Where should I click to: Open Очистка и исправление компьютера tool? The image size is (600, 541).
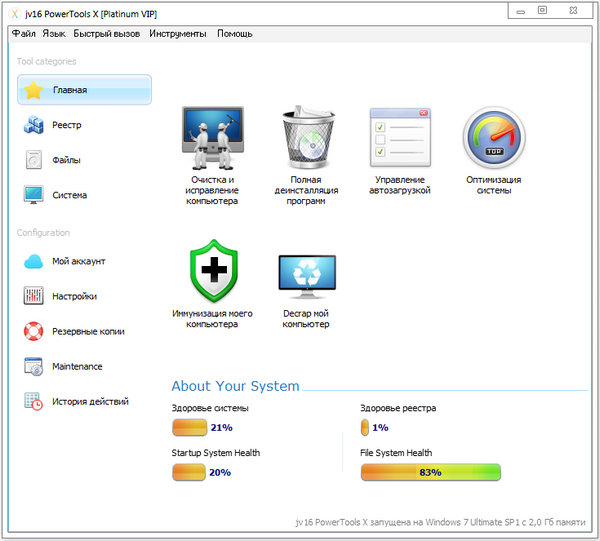pyautogui.click(x=212, y=138)
